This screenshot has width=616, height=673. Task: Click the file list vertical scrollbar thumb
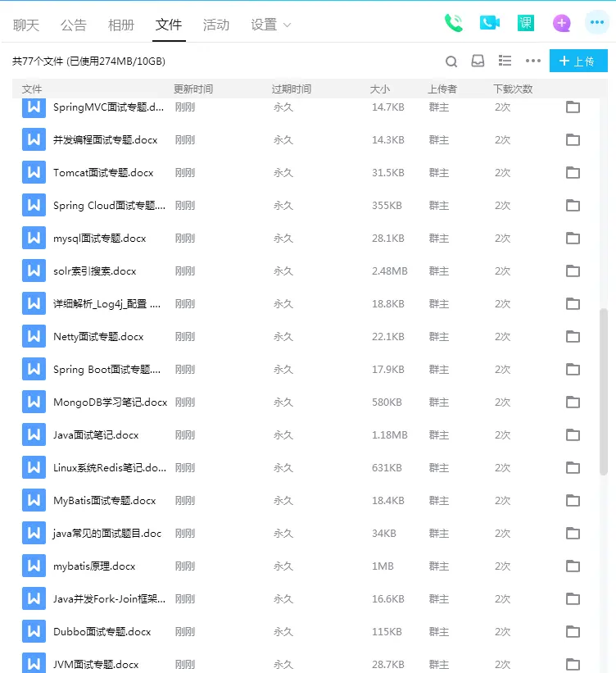pos(604,392)
